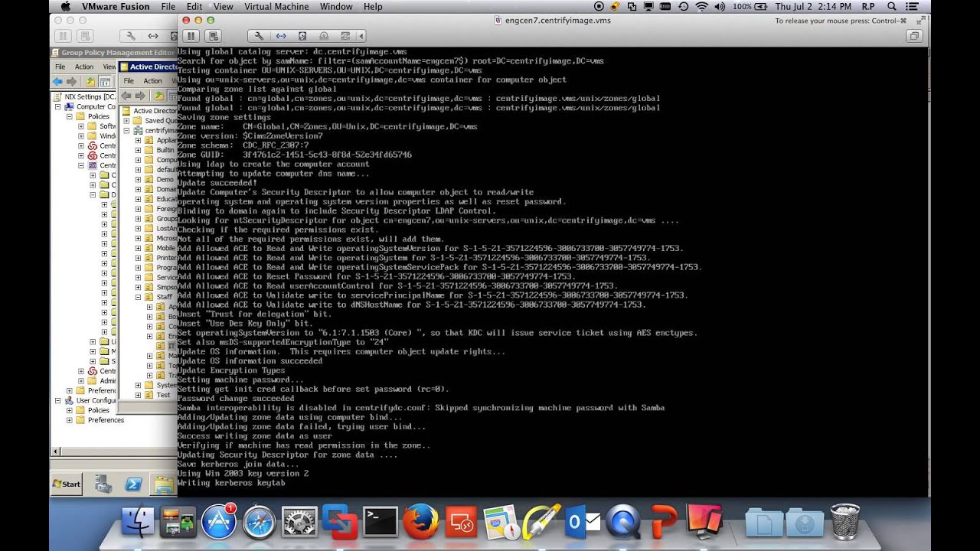
Task: Click 'Writing kerberos keytab' line in terminal
Action: (230, 483)
